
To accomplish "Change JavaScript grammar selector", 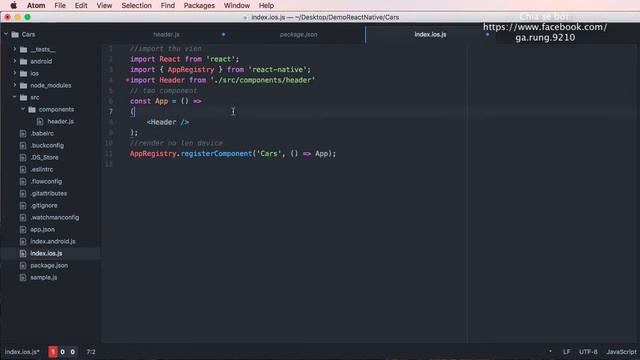I will point(621,352).
